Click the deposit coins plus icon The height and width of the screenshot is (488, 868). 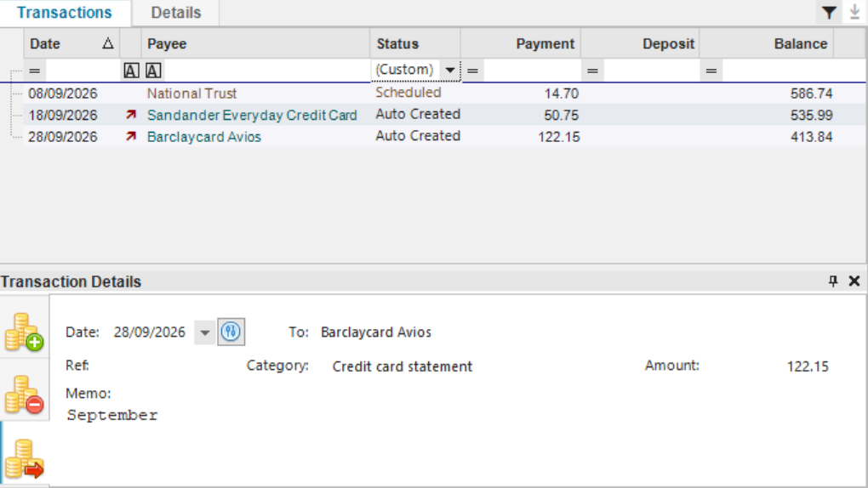(x=25, y=332)
